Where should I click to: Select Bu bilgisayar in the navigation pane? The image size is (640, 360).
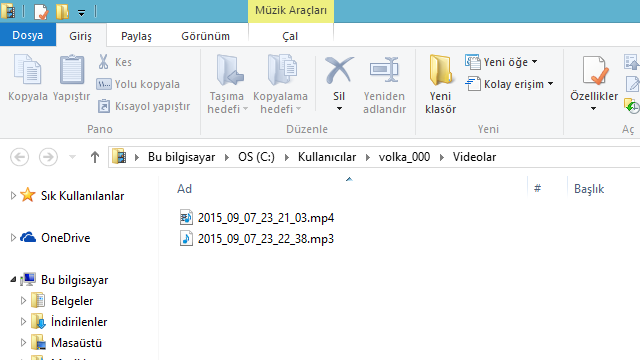point(74,280)
